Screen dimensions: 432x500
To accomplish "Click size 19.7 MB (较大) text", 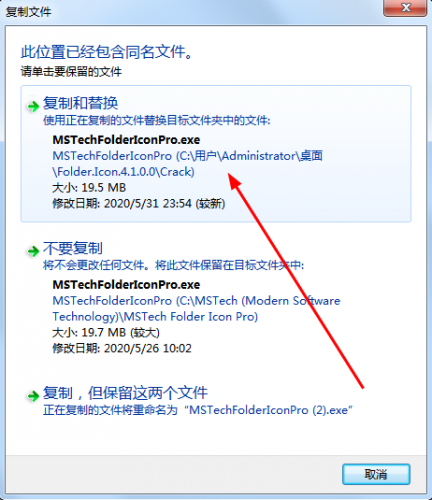I will point(106,333).
